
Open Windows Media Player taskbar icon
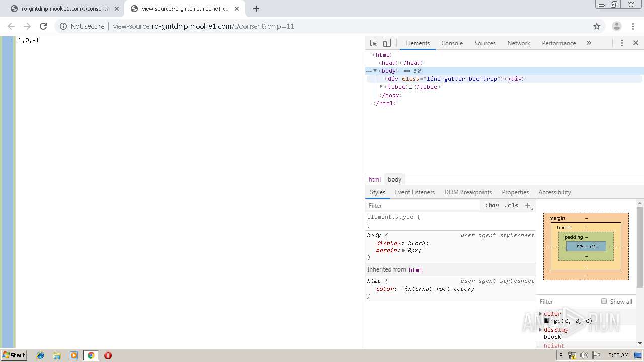(x=74, y=355)
